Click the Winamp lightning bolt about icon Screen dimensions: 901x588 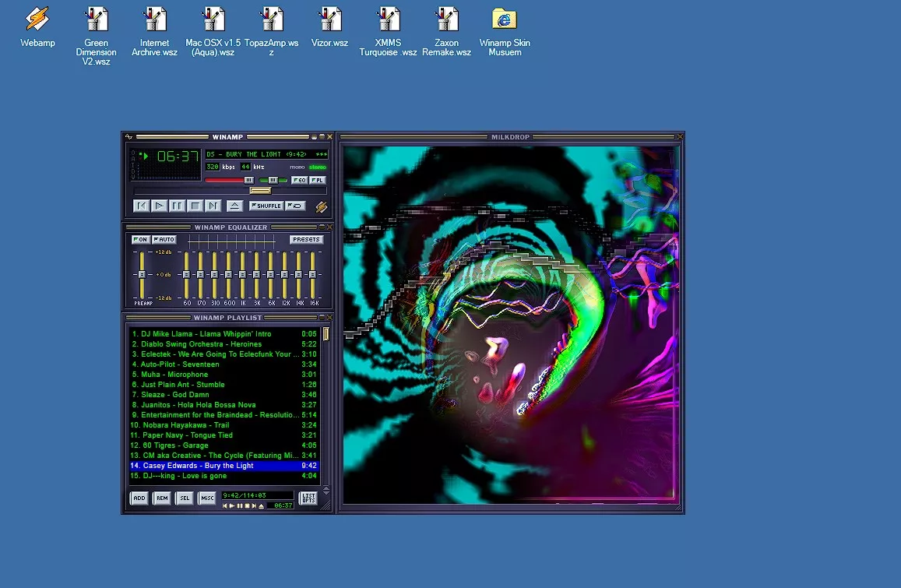321,206
